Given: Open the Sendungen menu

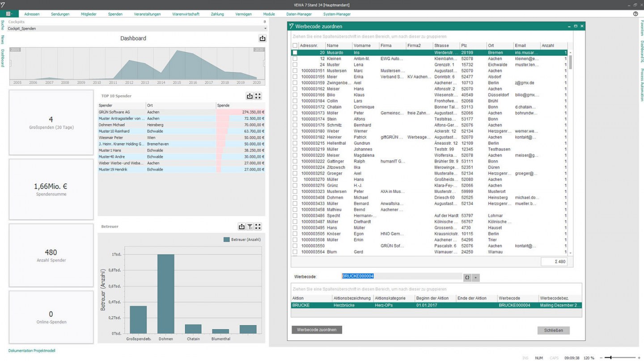Looking at the screenshot, I should pos(60,14).
